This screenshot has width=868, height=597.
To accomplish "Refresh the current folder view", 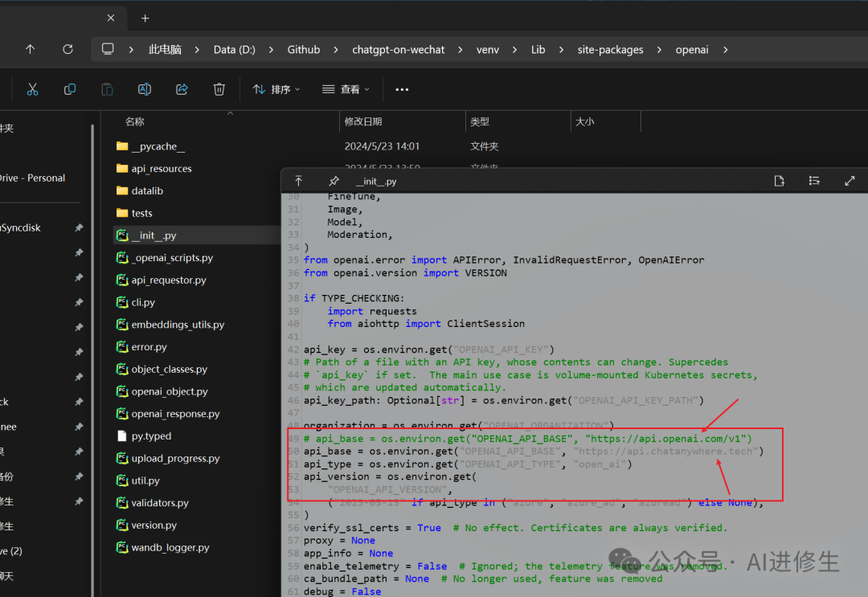I will 68,49.
